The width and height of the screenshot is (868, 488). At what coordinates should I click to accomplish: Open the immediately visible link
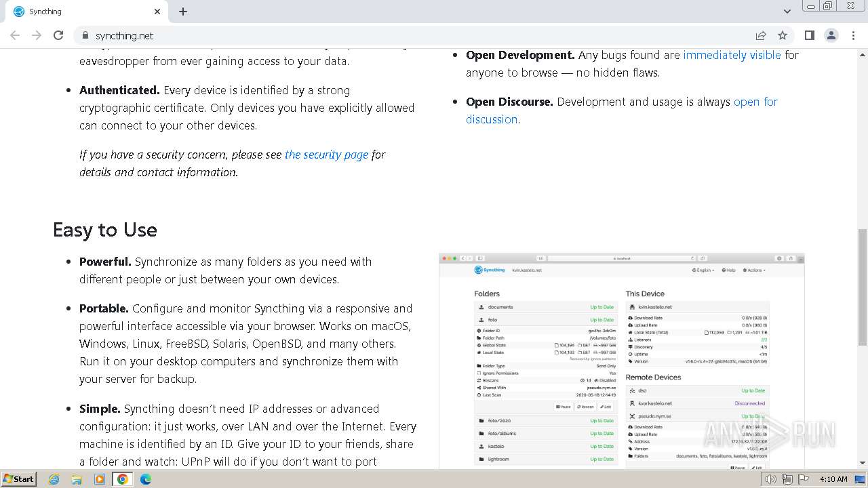[732, 55]
